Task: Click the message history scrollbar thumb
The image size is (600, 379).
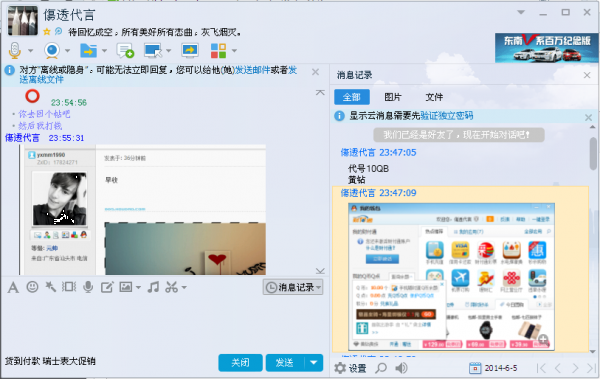Action: [x=593, y=153]
